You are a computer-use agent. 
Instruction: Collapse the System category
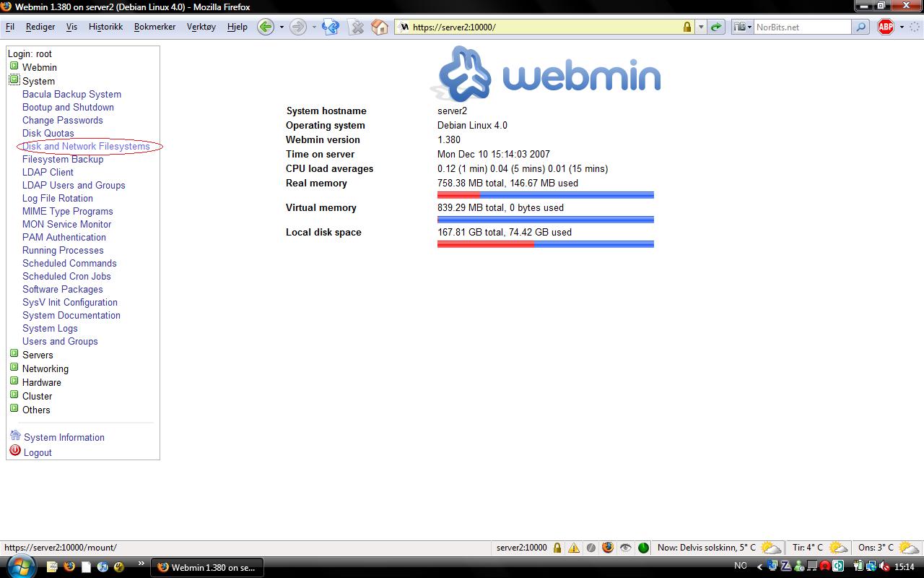(x=14, y=79)
